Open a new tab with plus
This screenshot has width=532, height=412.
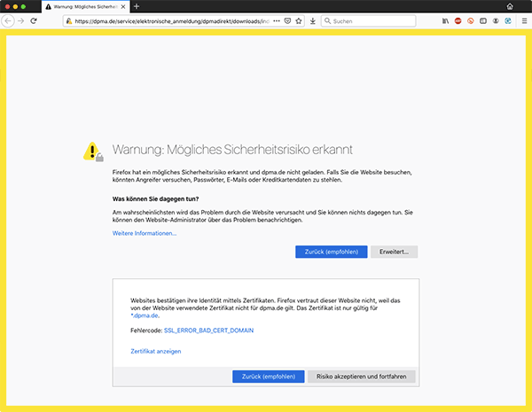pos(137,6)
